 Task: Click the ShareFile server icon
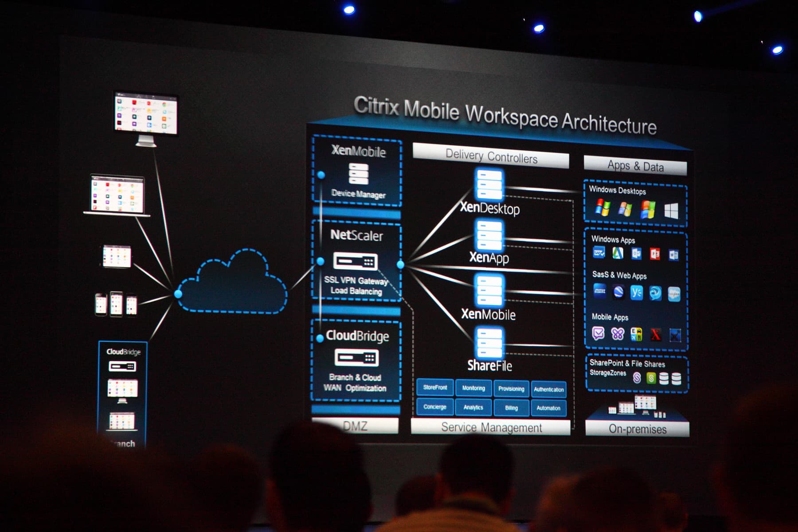[490, 342]
